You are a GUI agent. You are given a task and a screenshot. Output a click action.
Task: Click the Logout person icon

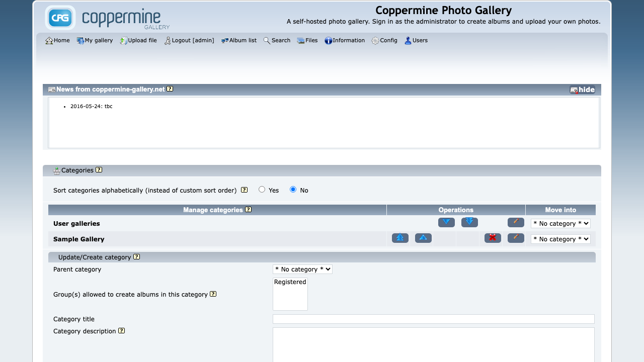pyautogui.click(x=168, y=41)
